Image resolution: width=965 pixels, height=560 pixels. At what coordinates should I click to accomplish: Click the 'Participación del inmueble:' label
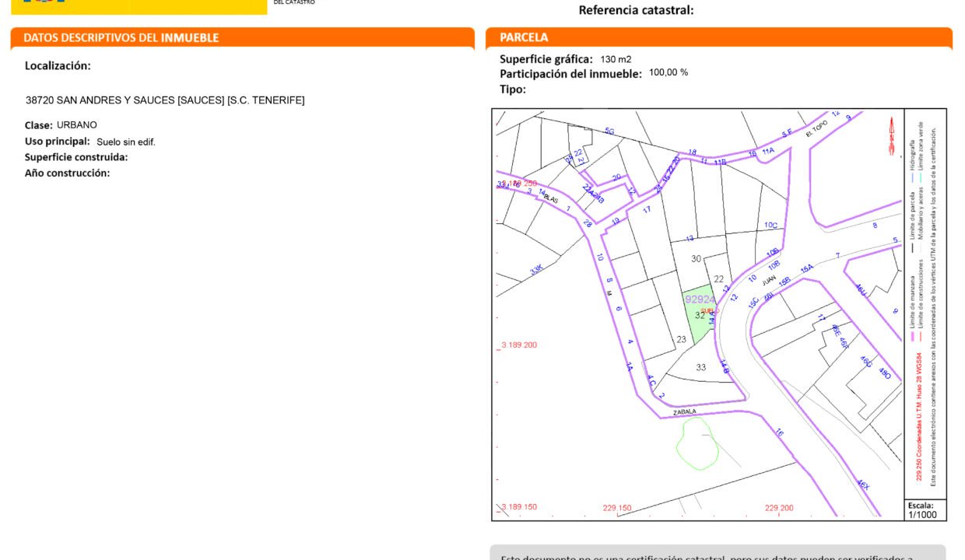[570, 74]
